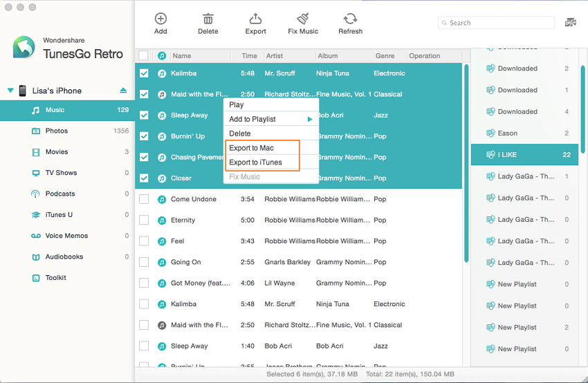Choose Export to Mac from context menu
Image resolution: width=588 pixels, height=383 pixels.
[x=252, y=148]
